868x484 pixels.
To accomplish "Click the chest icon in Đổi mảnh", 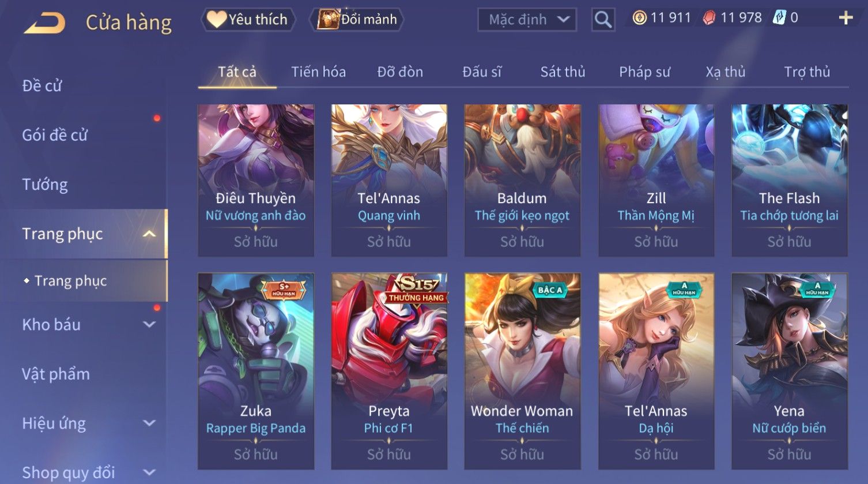I will [x=329, y=19].
